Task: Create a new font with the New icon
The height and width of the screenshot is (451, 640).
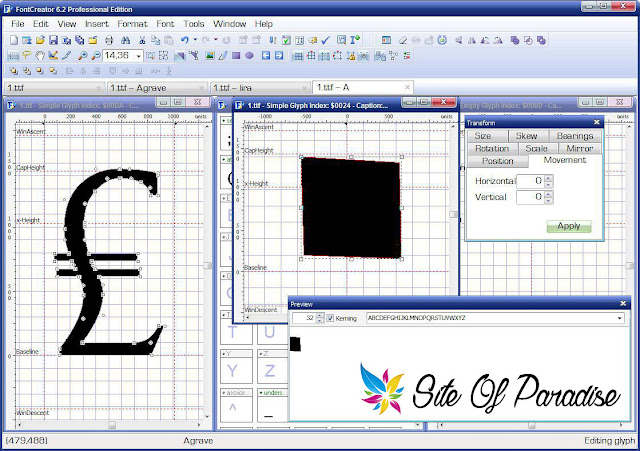Action: [14, 40]
